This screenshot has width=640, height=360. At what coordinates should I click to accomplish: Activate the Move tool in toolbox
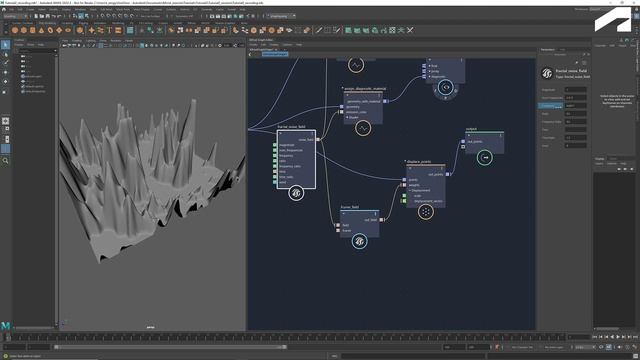click(x=5, y=72)
